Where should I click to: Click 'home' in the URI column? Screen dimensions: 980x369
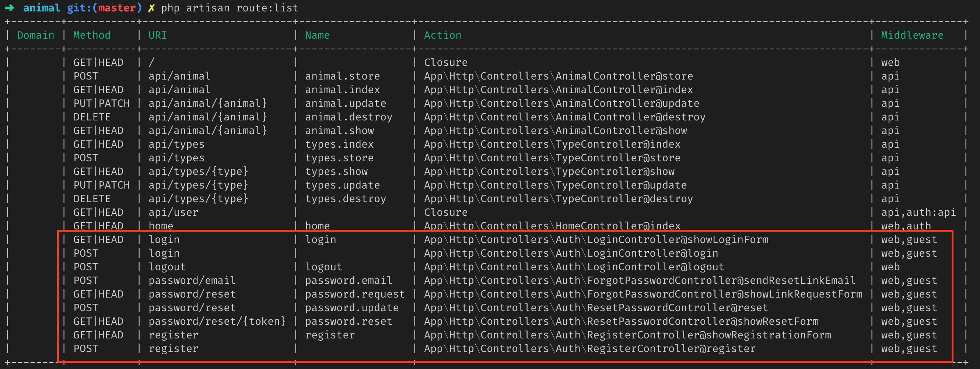(161, 226)
